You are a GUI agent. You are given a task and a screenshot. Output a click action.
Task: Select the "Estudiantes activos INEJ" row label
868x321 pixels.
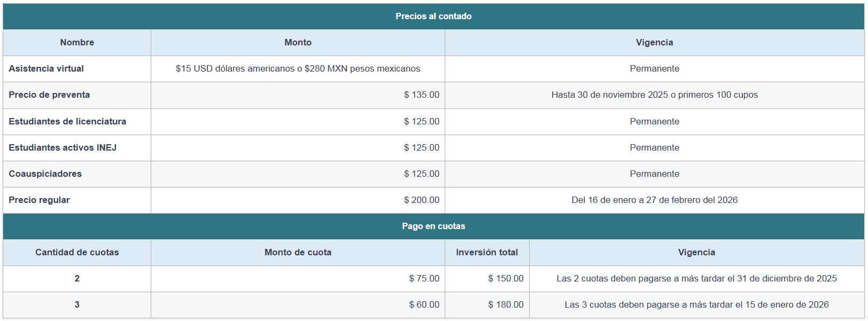click(x=63, y=148)
